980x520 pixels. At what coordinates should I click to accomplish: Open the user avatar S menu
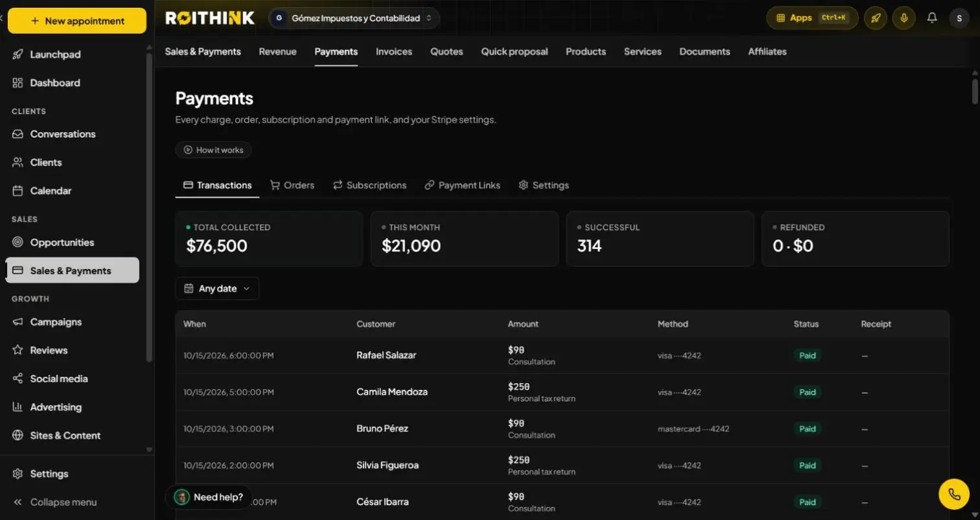pos(959,18)
